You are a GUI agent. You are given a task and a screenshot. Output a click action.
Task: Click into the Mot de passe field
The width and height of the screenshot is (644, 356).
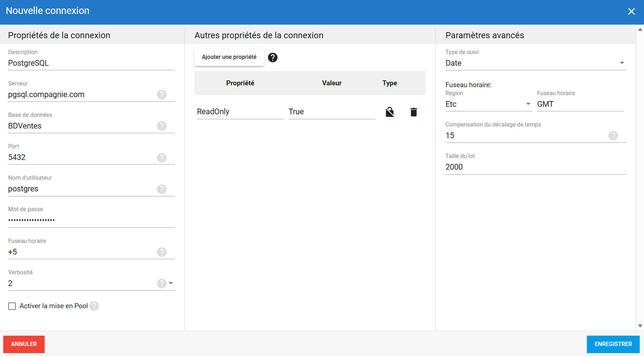point(91,220)
